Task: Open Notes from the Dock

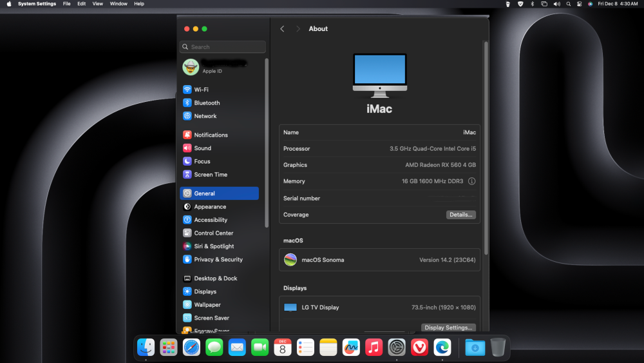Action: 328,348
